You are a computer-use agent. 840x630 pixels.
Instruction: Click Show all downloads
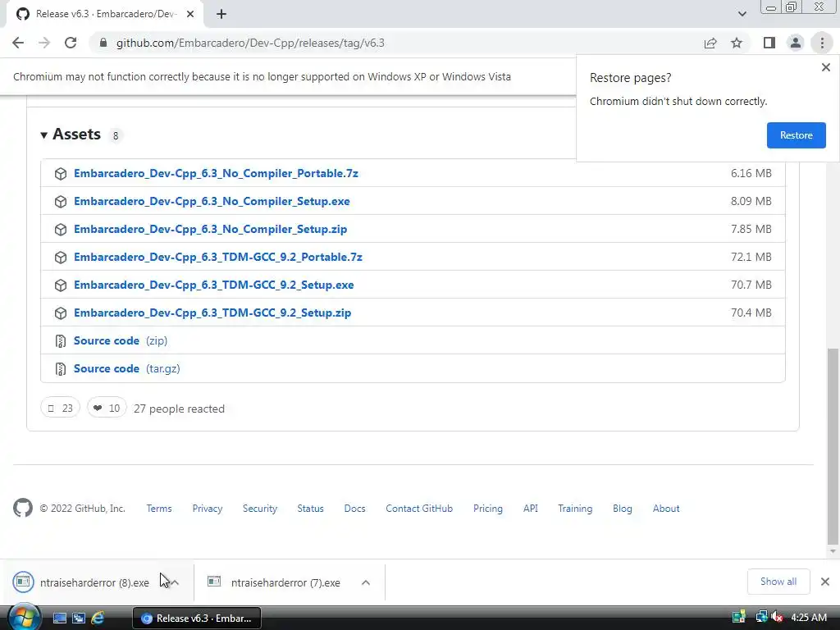tap(778, 582)
